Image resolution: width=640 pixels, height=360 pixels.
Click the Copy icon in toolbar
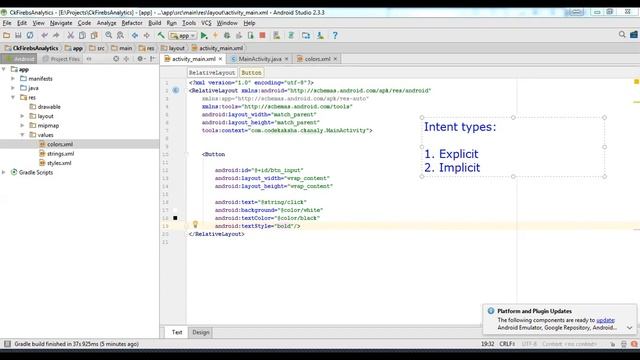(82, 36)
